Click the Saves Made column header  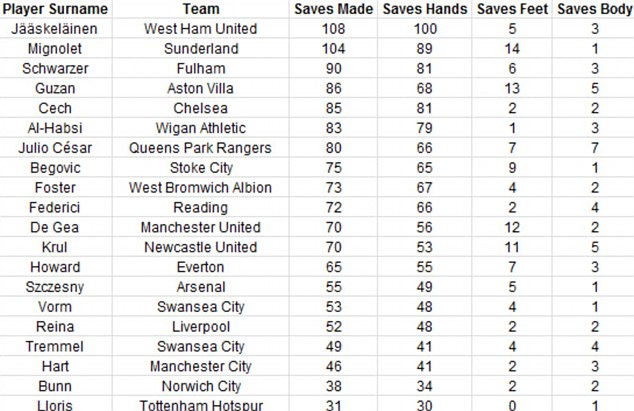point(334,9)
